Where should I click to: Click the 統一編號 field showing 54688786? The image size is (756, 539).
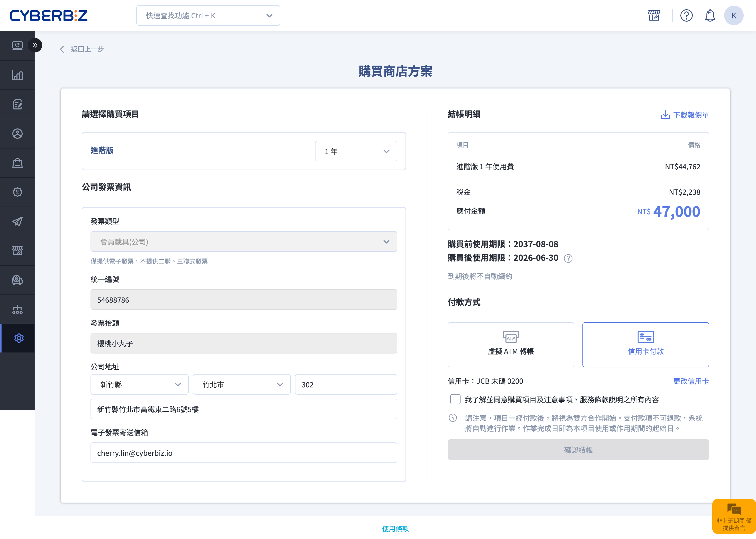coord(244,300)
